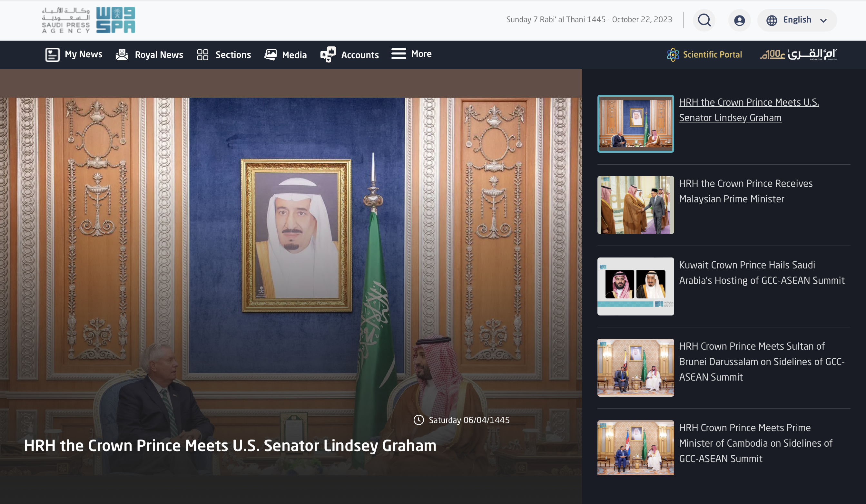Open Sections from the grid icon
866x504 pixels.
tap(203, 54)
